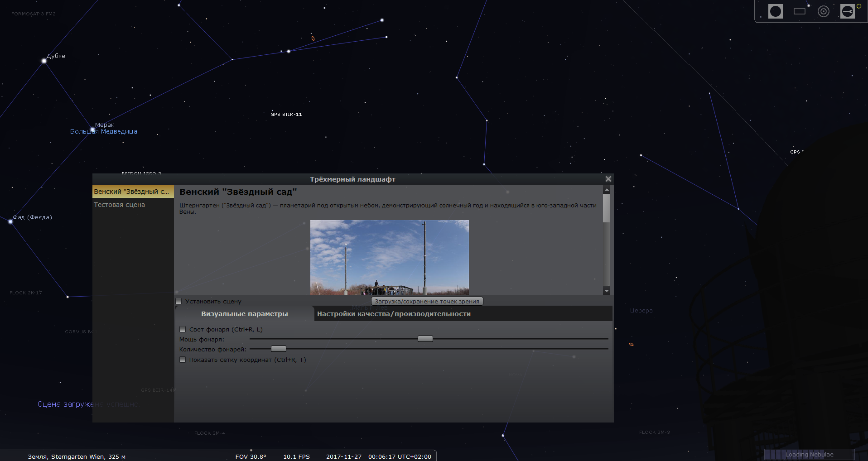
Task: Toggle the CCD sensor frame rectangle icon
Action: [x=800, y=11]
